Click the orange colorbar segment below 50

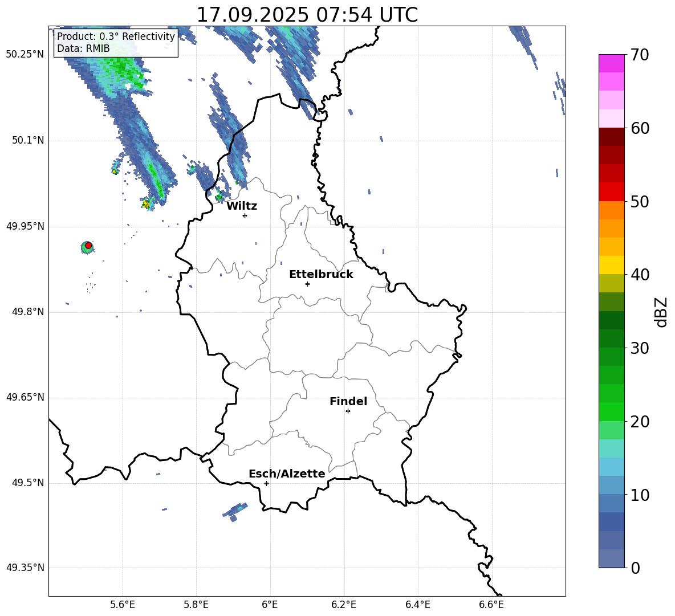point(611,210)
